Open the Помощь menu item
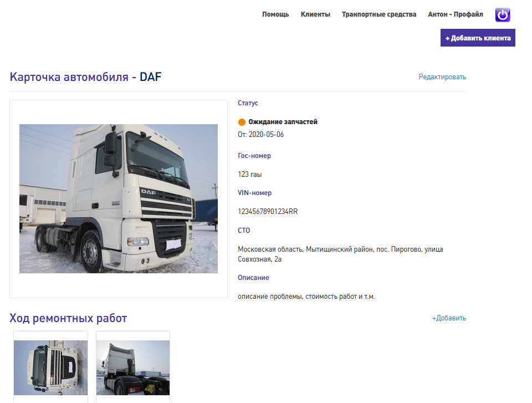 [275, 14]
